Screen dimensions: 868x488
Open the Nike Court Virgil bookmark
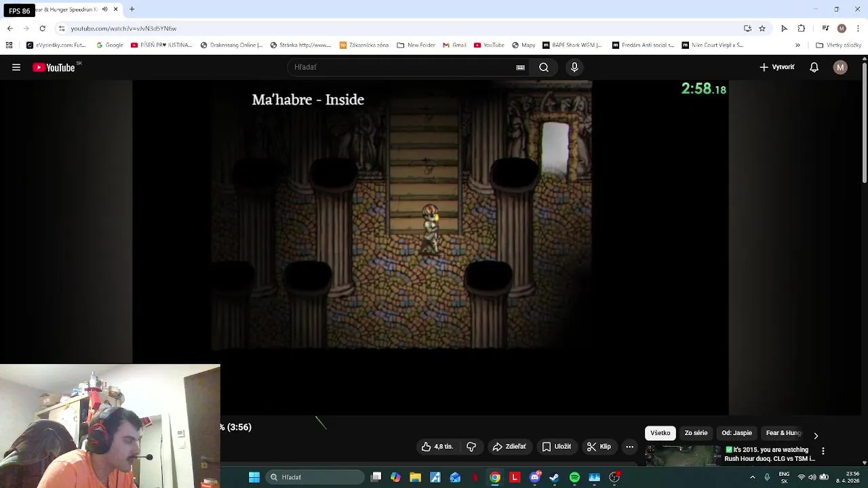pyautogui.click(x=713, y=45)
